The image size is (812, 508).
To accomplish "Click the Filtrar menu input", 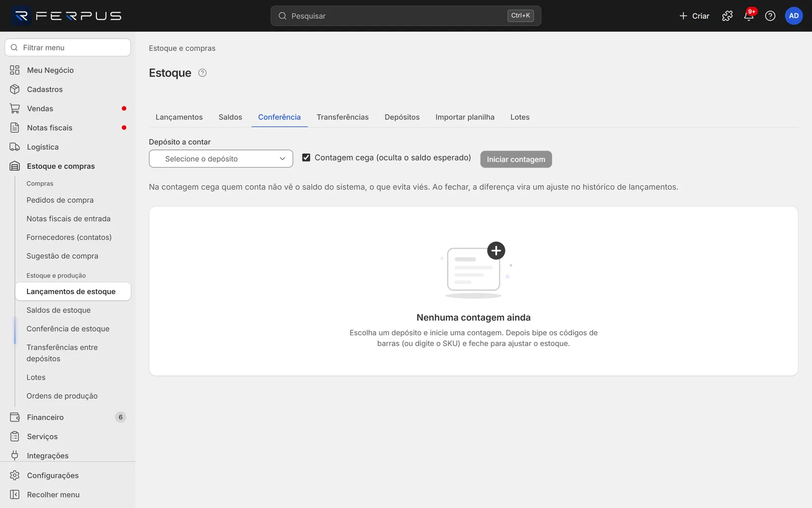I will point(67,48).
